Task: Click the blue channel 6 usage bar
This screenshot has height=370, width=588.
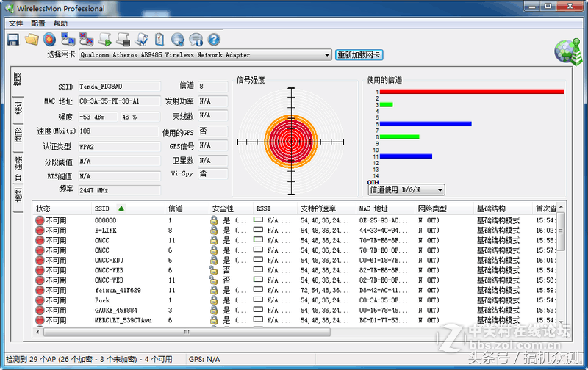Action: click(426, 124)
